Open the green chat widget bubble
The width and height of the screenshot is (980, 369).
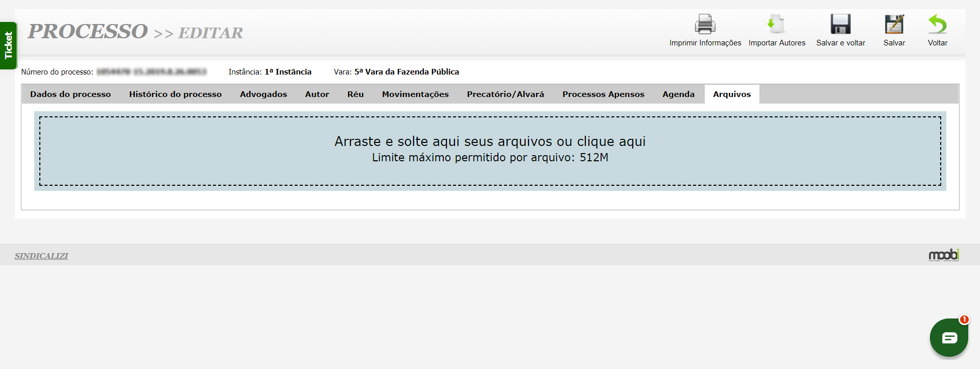click(949, 337)
